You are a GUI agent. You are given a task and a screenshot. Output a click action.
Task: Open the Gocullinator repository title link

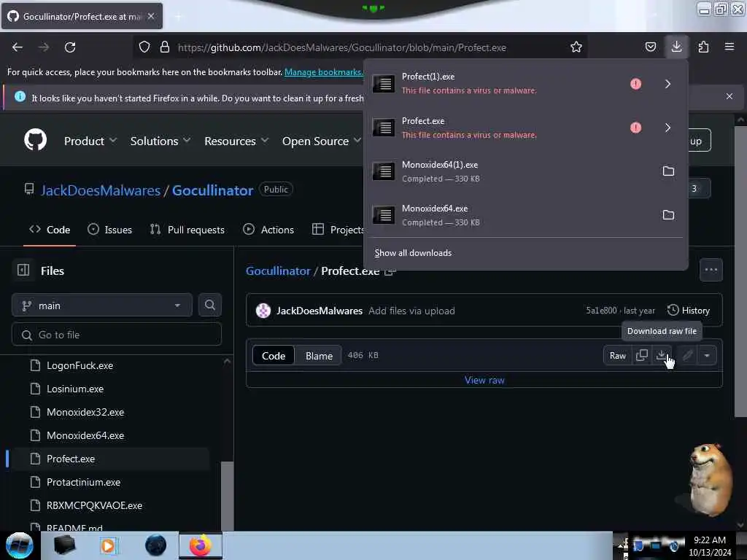pyautogui.click(x=212, y=190)
